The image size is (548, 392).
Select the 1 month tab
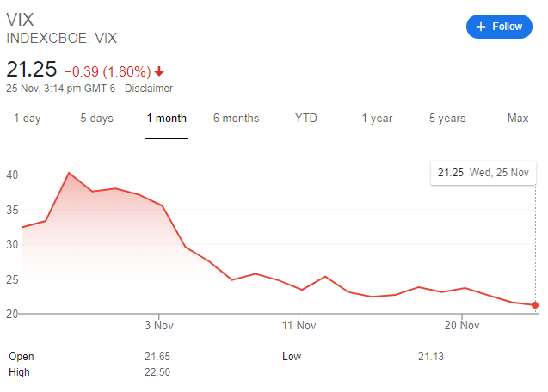[x=167, y=118]
